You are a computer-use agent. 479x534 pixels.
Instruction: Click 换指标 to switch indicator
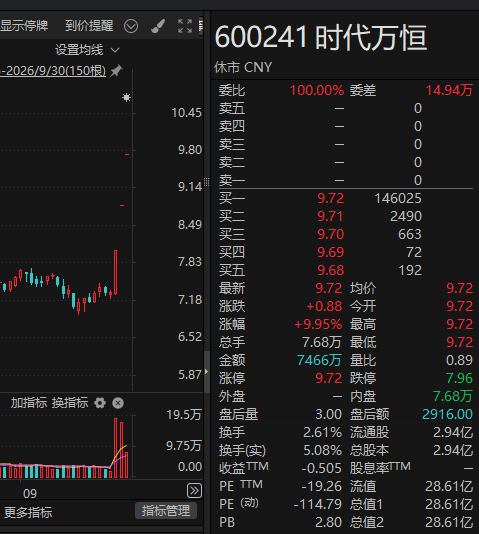(x=70, y=403)
